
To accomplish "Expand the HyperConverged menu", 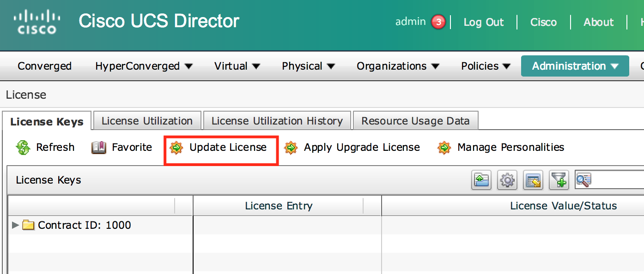I will (x=144, y=66).
